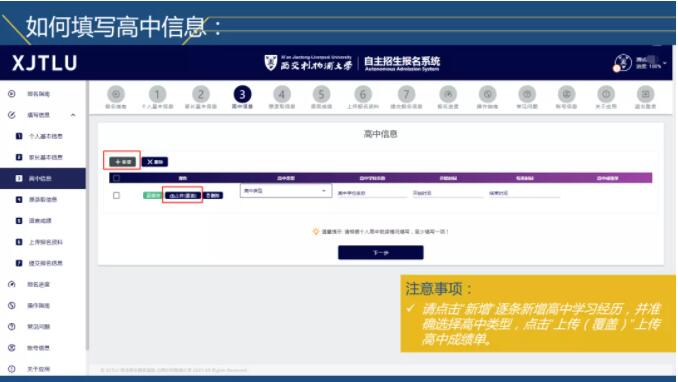Open 上传报名资料 in the sidebar
This screenshot has width=678, height=382.
click(x=45, y=242)
